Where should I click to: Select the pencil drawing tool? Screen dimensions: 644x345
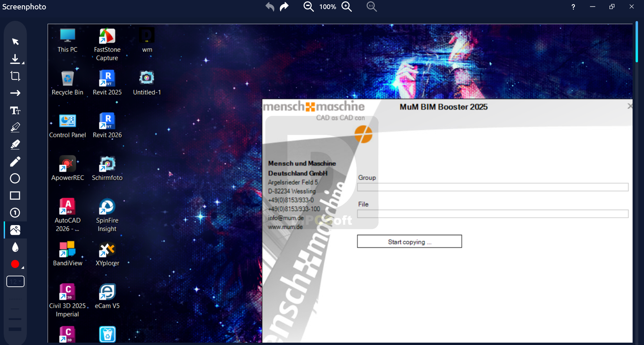point(15,161)
